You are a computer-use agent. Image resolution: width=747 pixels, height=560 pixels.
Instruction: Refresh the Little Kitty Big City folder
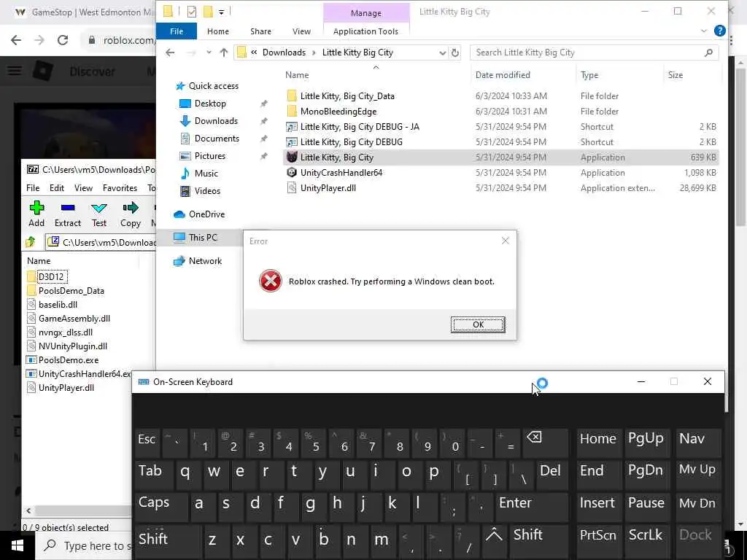[455, 52]
